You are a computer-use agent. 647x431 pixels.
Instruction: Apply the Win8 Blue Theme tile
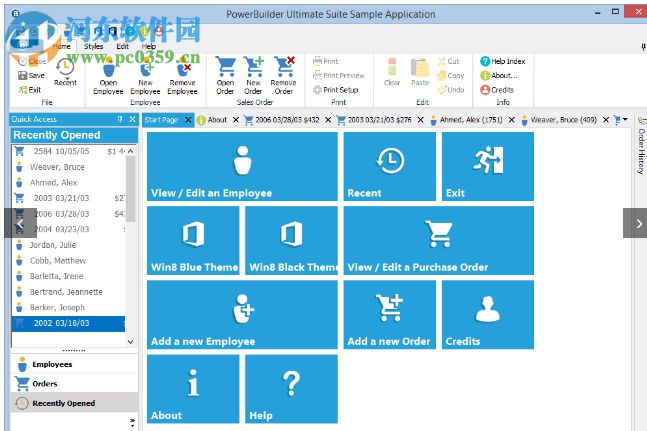point(193,241)
